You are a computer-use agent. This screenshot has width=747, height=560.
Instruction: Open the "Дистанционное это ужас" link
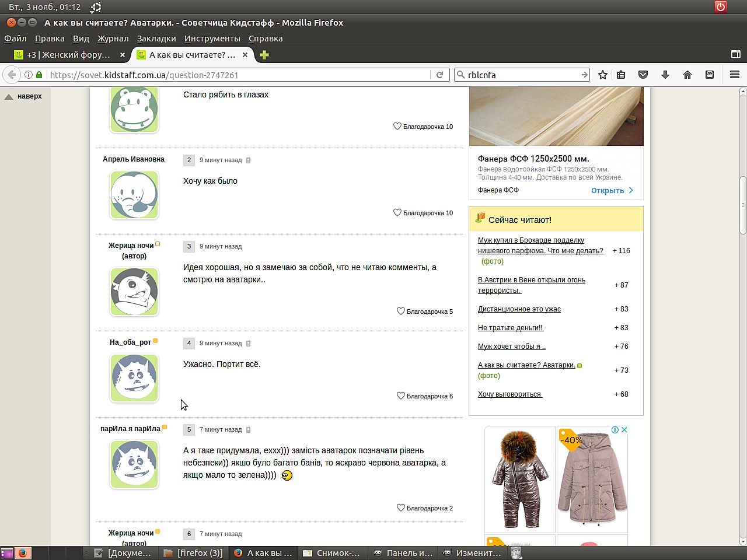519,309
